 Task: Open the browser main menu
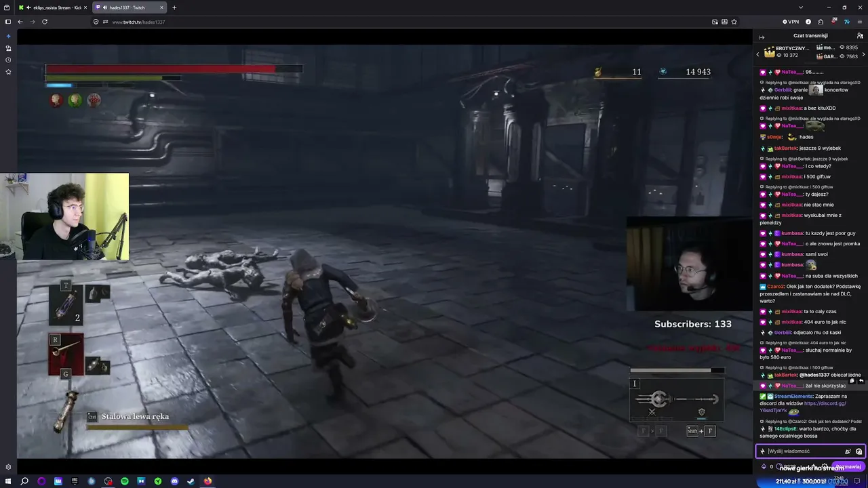pyautogui.click(x=860, y=22)
